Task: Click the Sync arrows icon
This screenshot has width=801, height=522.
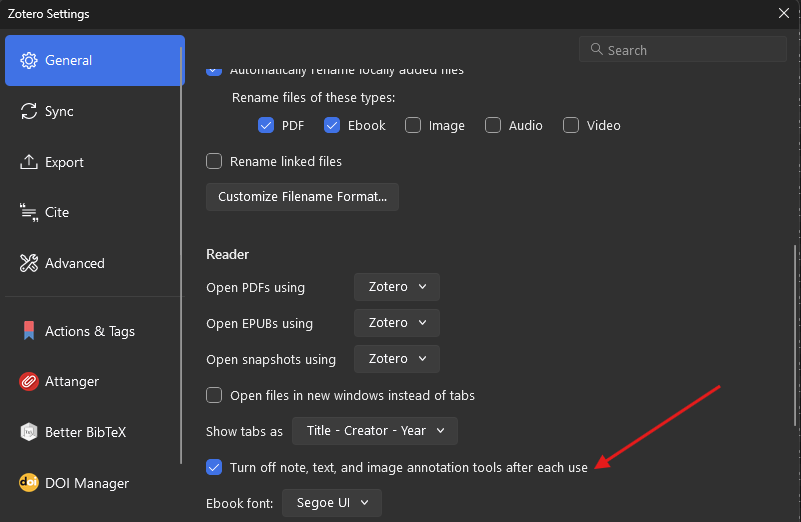Action: 29,111
